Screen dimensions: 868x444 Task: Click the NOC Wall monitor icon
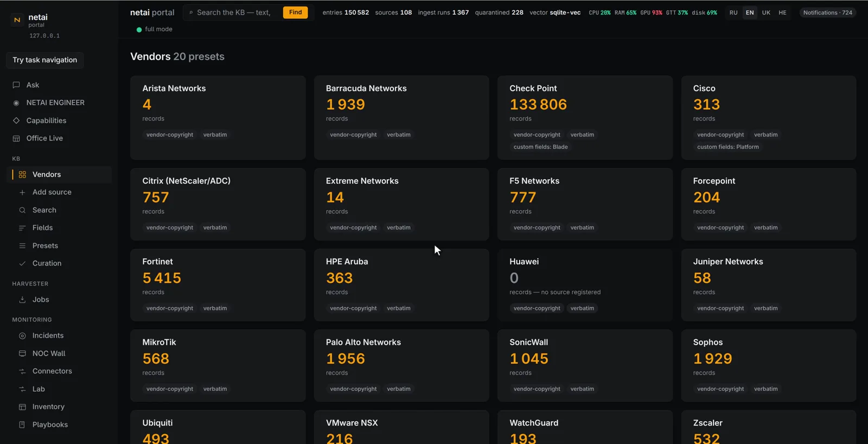22,353
